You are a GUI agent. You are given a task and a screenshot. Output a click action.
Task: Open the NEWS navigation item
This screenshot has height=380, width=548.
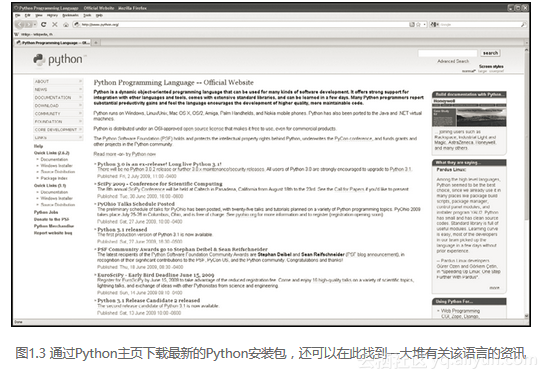coord(58,89)
